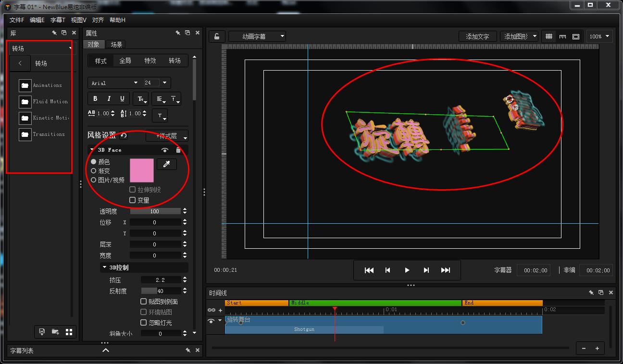Toggle the ruler display icon
Screen dimensions: 623x364
562,36
